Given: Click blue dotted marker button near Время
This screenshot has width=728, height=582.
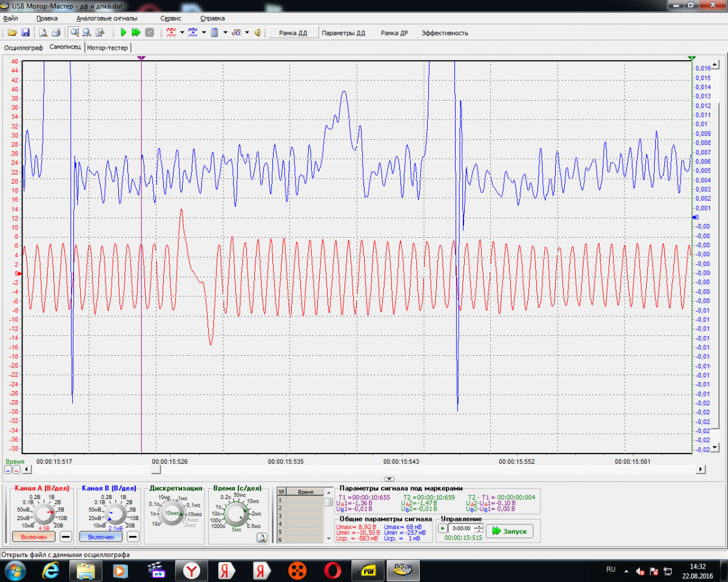Looking at the screenshot, I should pyautogui.click(x=8, y=470).
